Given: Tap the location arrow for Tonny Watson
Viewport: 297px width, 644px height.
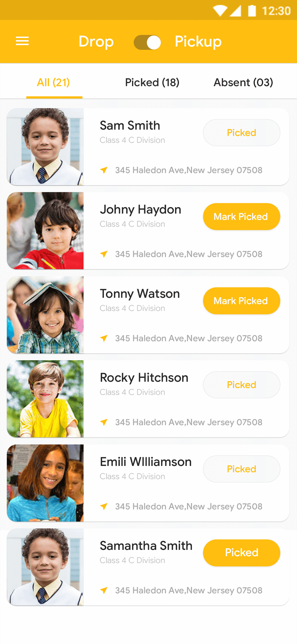Looking at the screenshot, I should coord(104,338).
